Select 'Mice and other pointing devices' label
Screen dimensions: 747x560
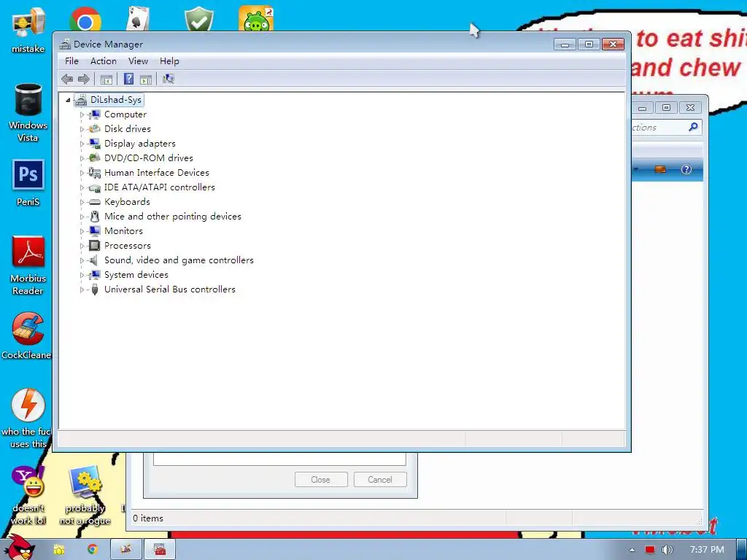pyautogui.click(x=172, y=217)
